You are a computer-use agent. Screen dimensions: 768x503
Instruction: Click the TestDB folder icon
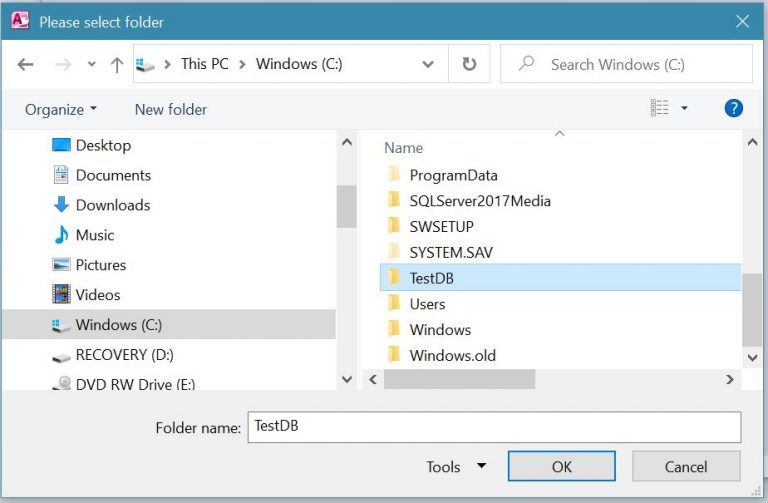tap(394, 278)
